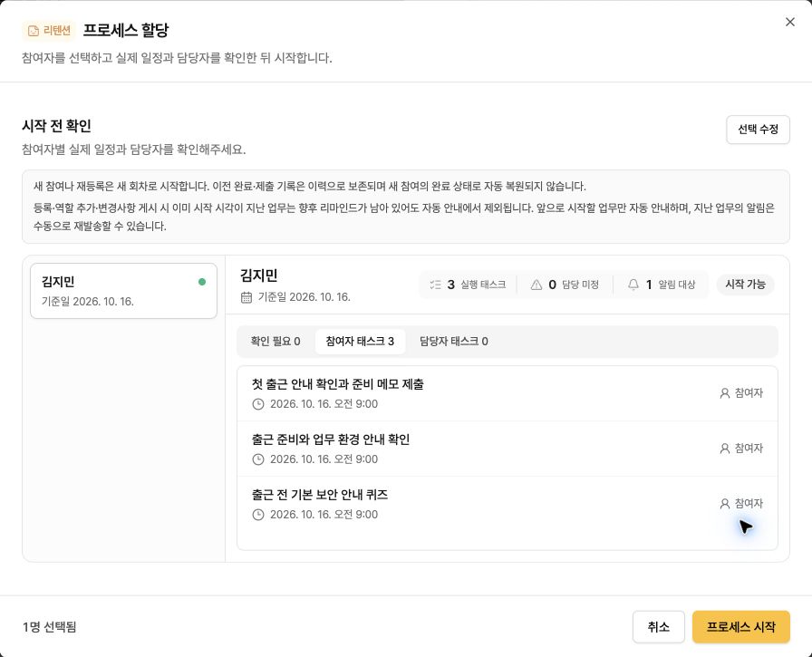
Task: Close the 프로세스 할당 dialog
Action: click(789, 22)
